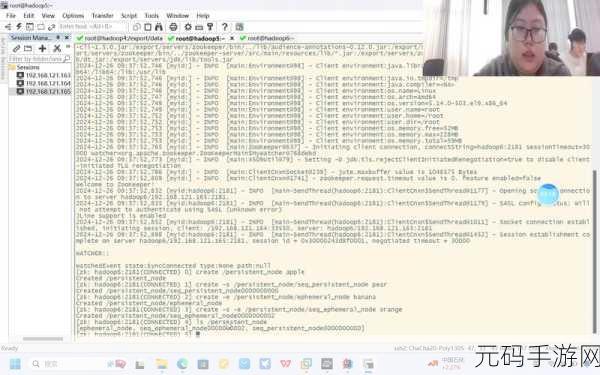The width and height of the screenshot is (600, 375).
Task: Open the Mail envelope taskbar icon
Action: click(244, 364)
